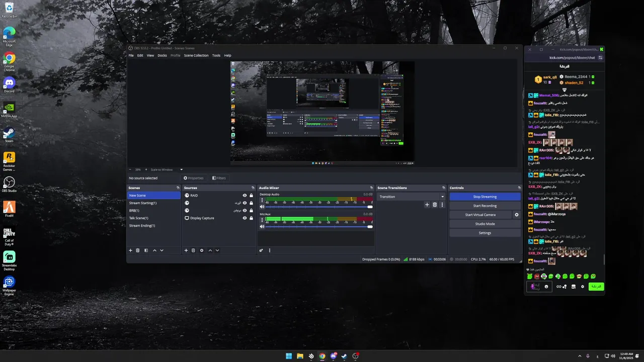The image size is (644, 362).
Task: Move source down with Sources down arrow
Action: point(217,250)
